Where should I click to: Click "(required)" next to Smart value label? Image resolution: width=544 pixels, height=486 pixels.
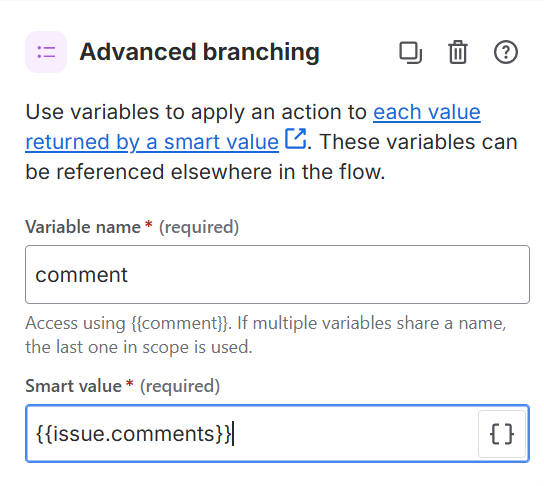click(180, 386)
